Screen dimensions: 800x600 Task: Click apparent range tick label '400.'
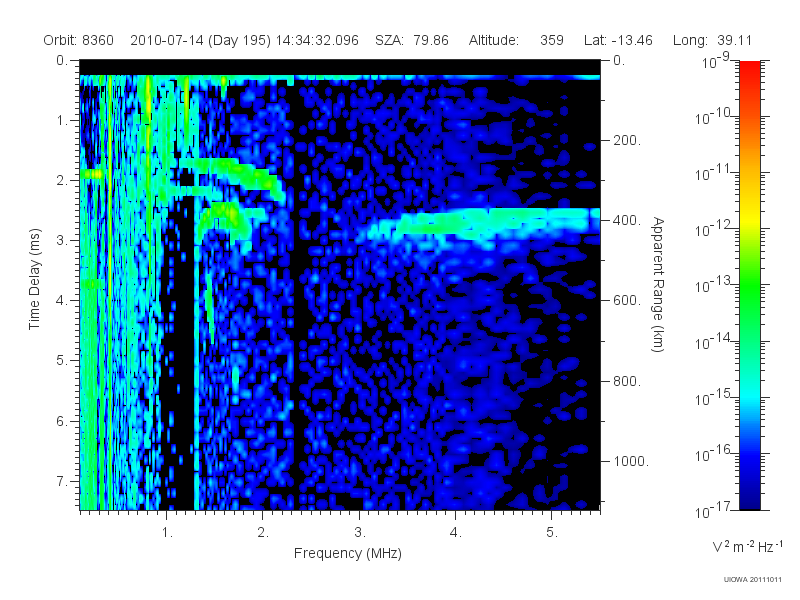[627, 220]
